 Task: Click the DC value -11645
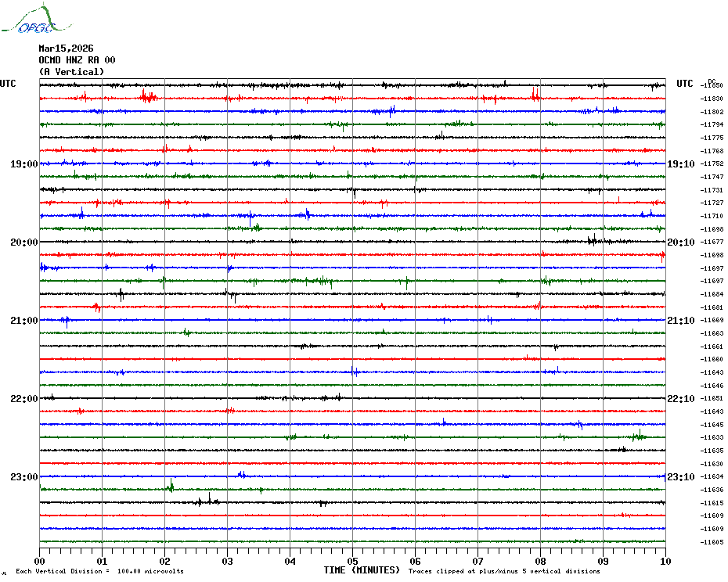[712, 425]
